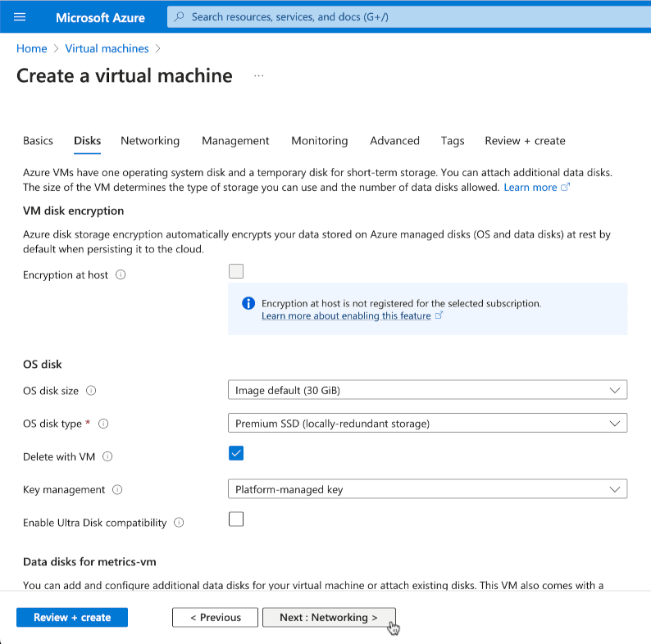Open the Azure portal hamburger menu
Screen dimensions: 651x644
pos(20,17)
